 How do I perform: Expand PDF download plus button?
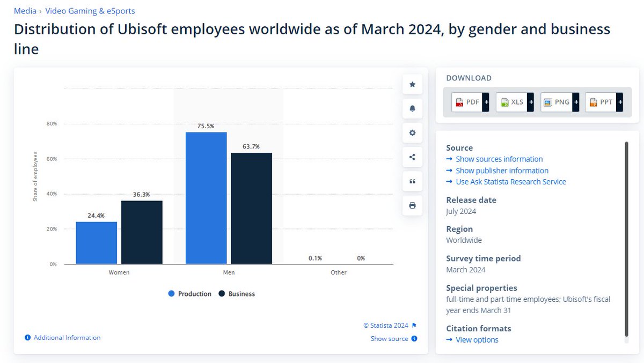pos(486,102)
